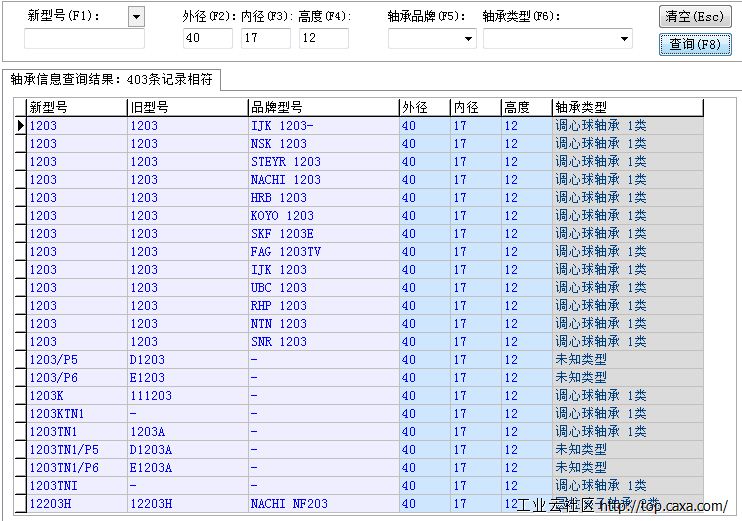Click the 新型号 text input box
The width and height of the screenshot is (742, 521).
pos(85,39)
